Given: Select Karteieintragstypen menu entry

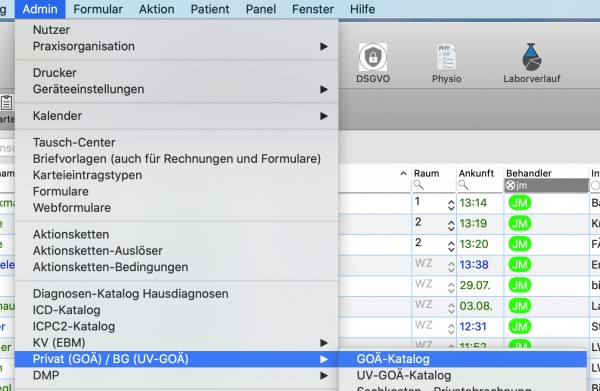Looking at the screenshot, I should [x=176, y=175].
